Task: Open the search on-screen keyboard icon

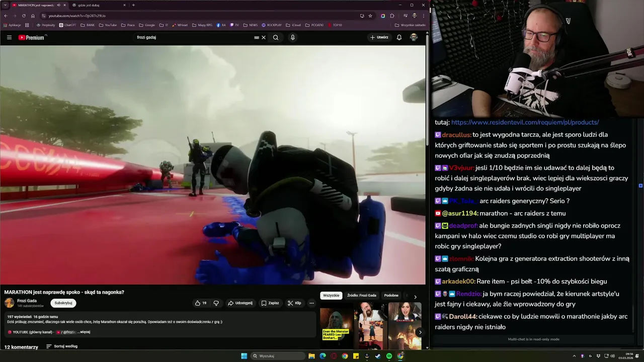Action: 257,37
